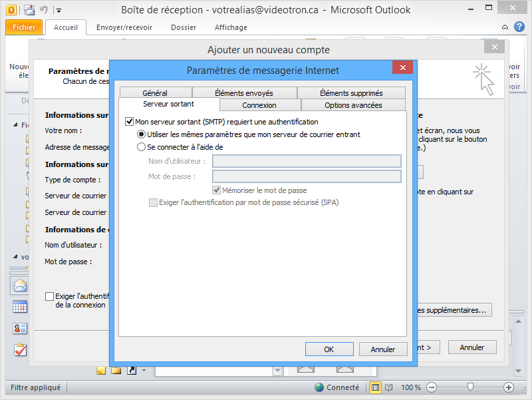Viewport: 532px width, 400px height.
Task: Open the Shortcuts icon in navigation bar
Action: [x=132, y=371]
